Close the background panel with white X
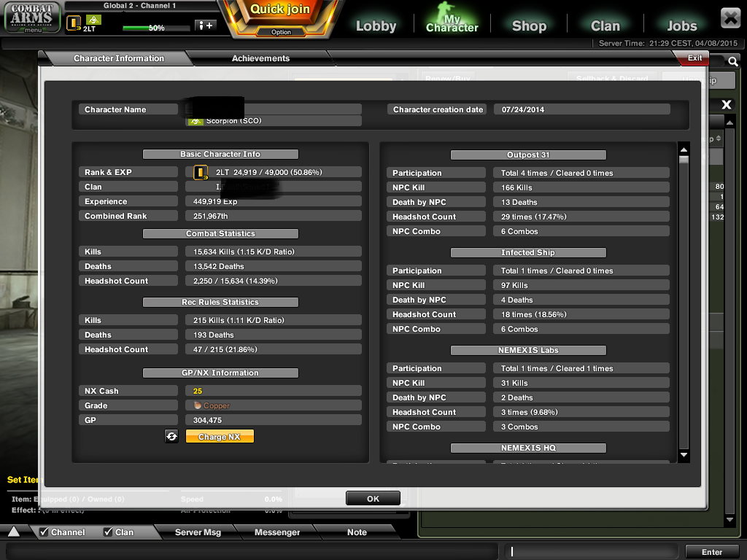Screen dimensions: 747x560 (x=726, y=104)
